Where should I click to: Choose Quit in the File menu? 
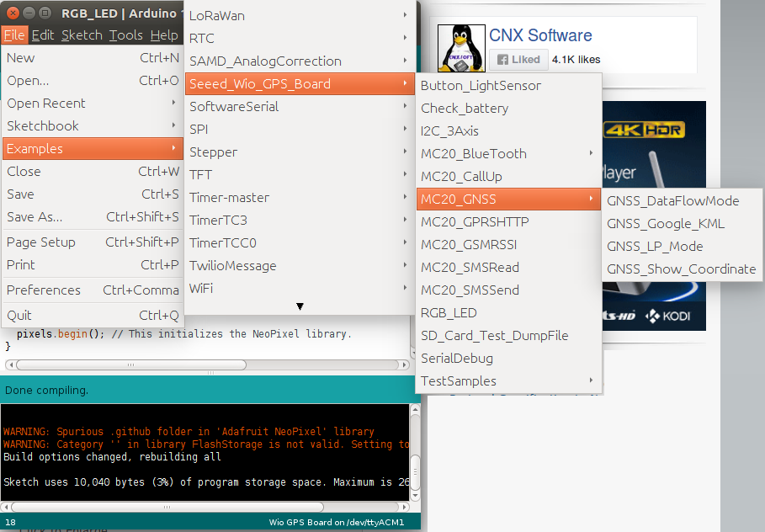click(93, 316)
